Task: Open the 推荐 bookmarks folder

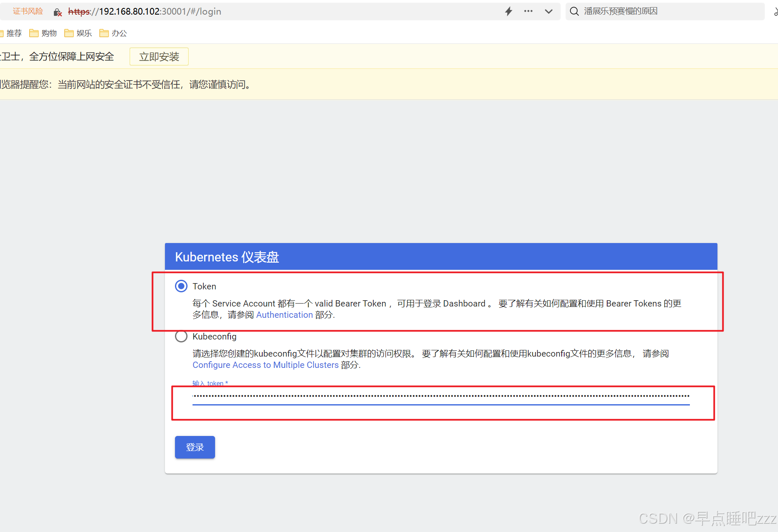Action: pos(11,33)
